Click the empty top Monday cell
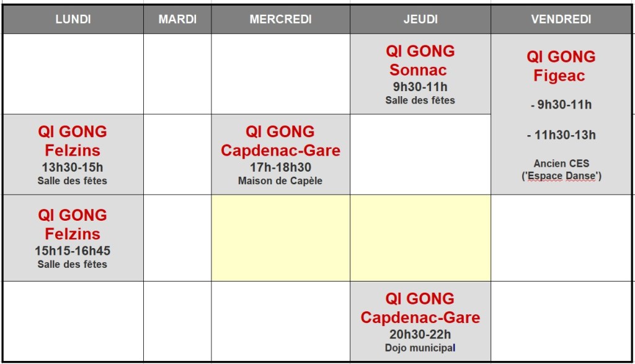This screenshot has height=364, width=635. [73, 74]
